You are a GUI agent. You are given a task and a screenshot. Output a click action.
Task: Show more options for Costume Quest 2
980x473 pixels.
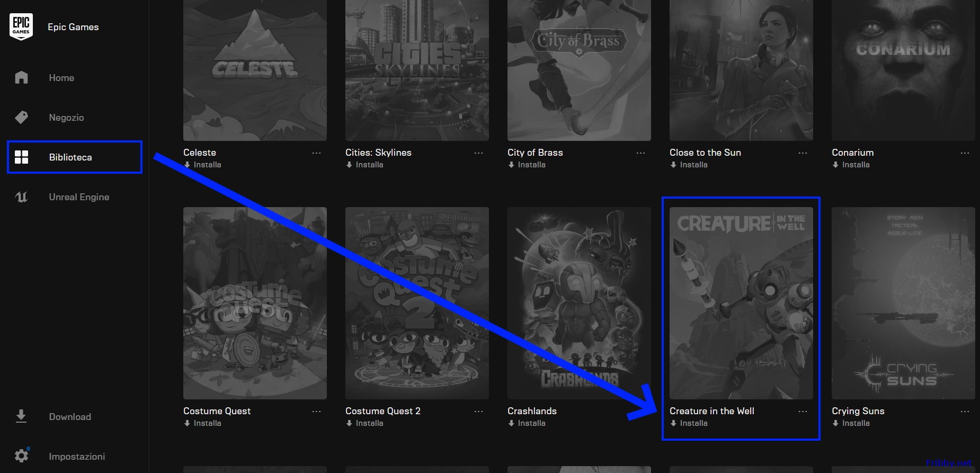pyautogui.click(x=478, y=412)
